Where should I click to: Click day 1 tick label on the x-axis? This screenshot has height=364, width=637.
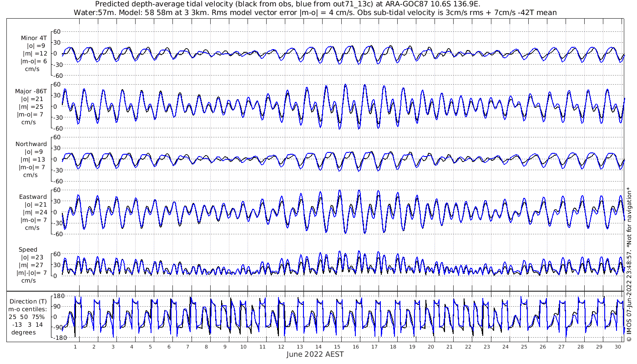(x=75, y=346)
